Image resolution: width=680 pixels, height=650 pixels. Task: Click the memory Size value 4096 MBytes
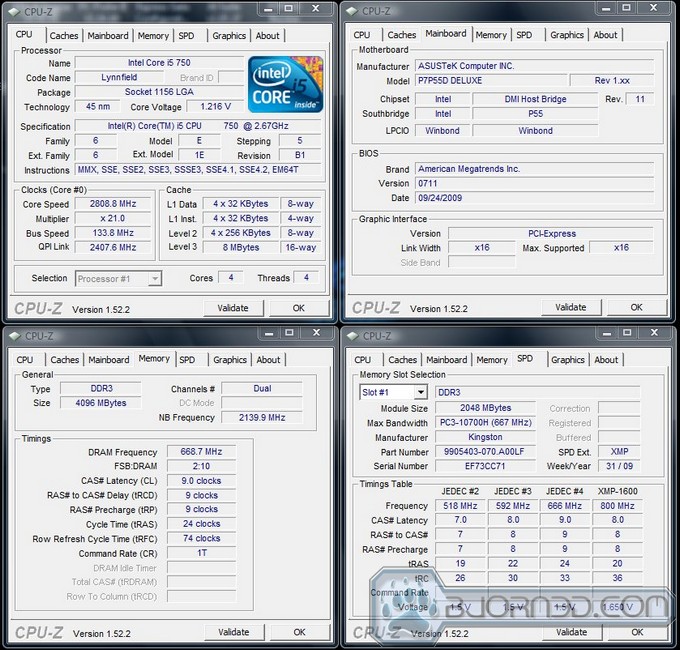(x=101, y=403)
